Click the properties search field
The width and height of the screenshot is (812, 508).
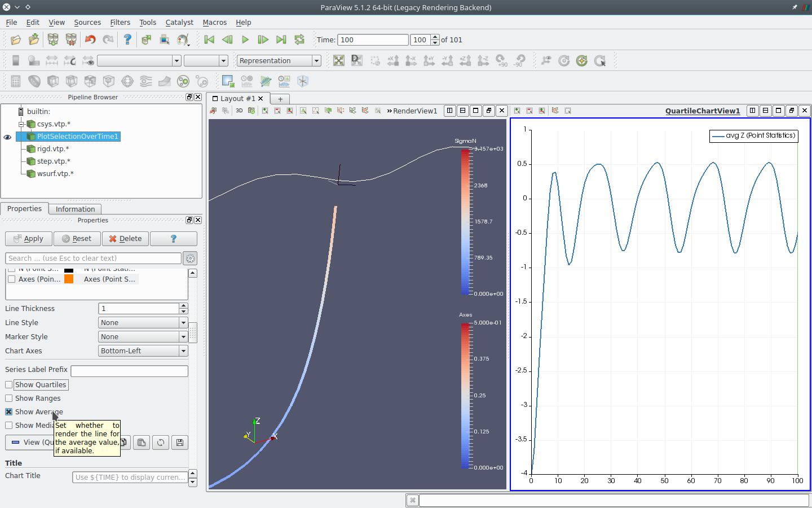[93, 259]
